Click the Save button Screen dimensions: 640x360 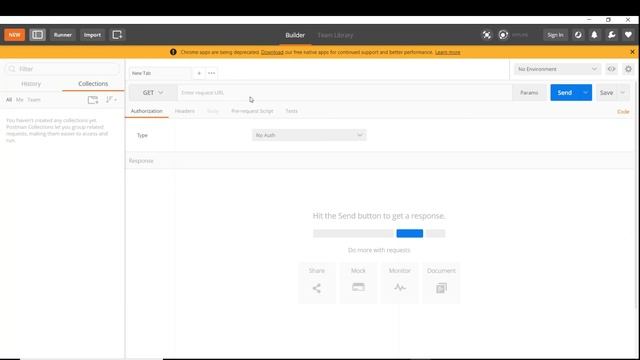(607, 93)
